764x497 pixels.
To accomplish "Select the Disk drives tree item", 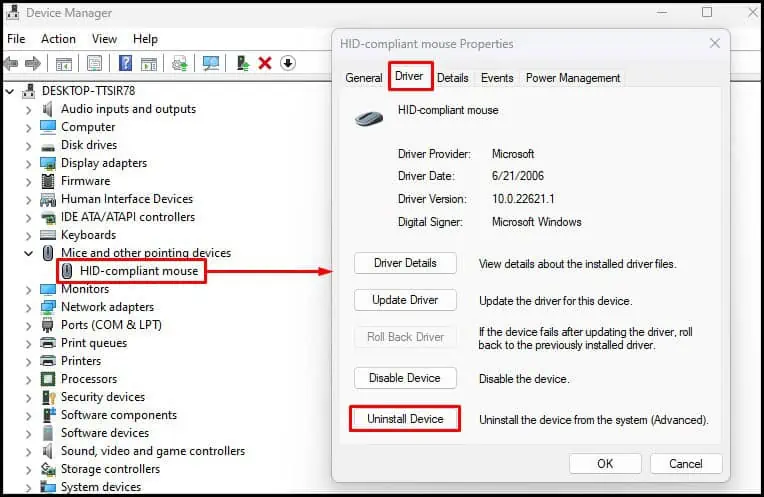I will (89, 145).
